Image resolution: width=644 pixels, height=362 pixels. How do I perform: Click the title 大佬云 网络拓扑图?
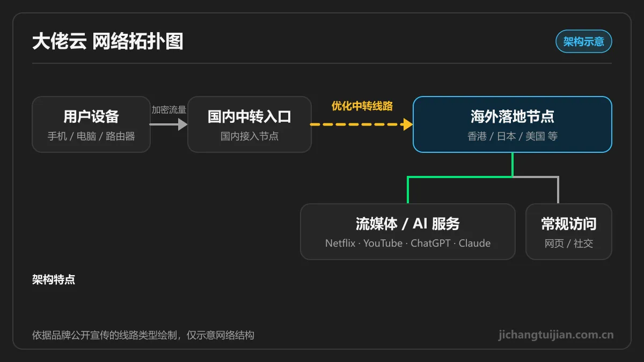pos(108,41)
